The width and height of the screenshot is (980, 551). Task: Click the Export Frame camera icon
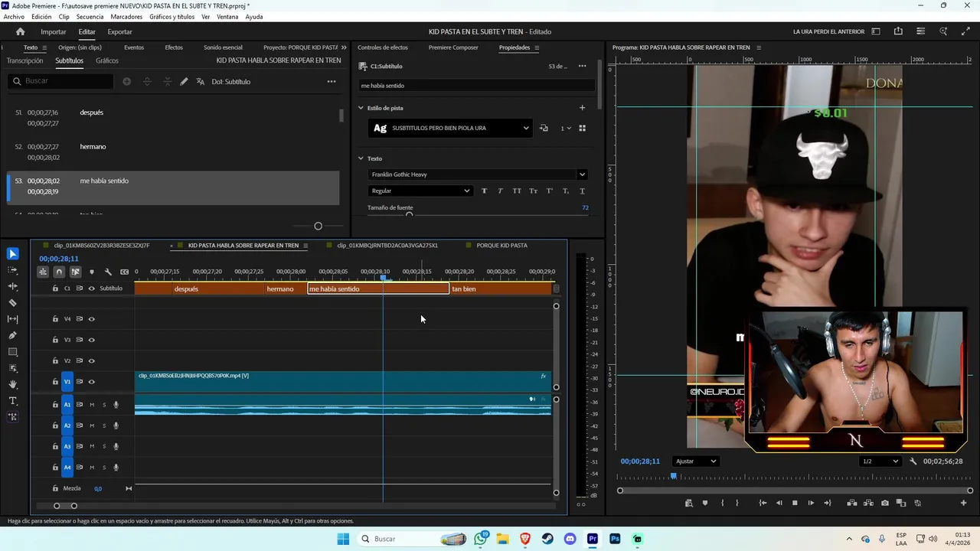(885, 503)
